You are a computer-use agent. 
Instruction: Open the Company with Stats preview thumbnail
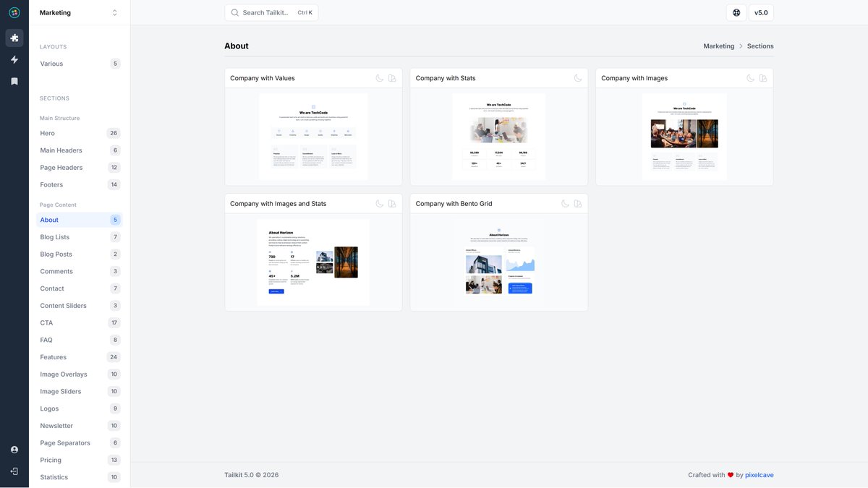click(499, 137)
